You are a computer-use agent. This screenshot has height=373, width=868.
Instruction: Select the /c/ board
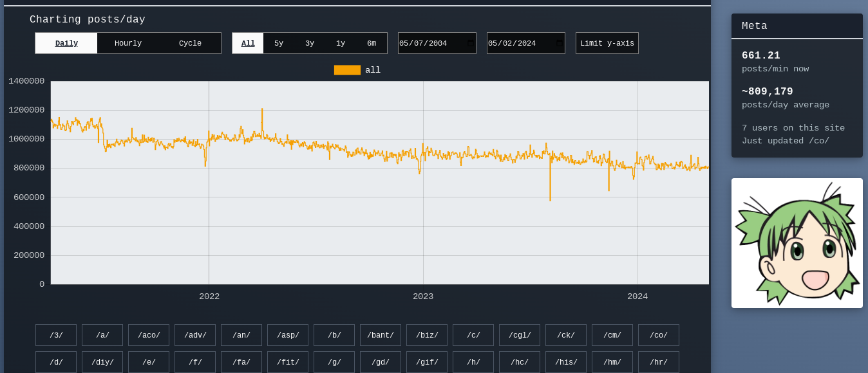tap(473, 335)
